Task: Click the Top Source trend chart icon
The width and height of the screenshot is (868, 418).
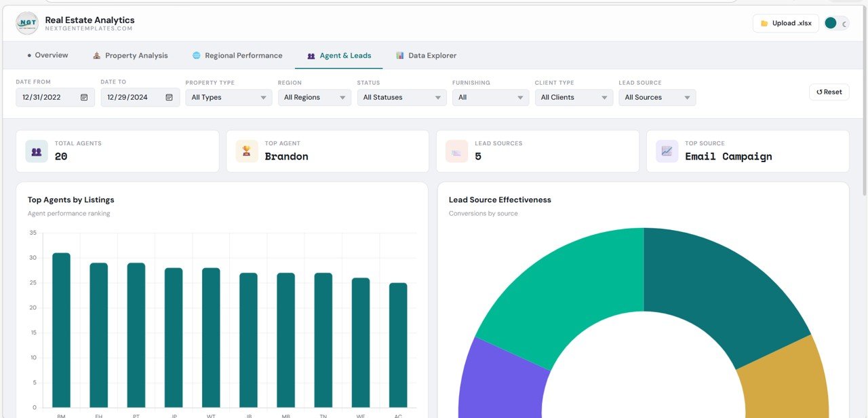Action: coord(667,151)
